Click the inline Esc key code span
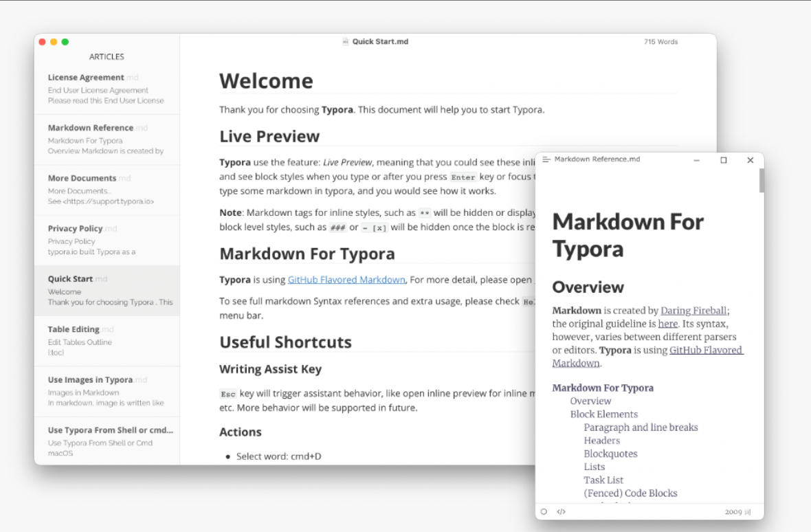The height and width of the screenshot is (532, 811). (228, 394)
